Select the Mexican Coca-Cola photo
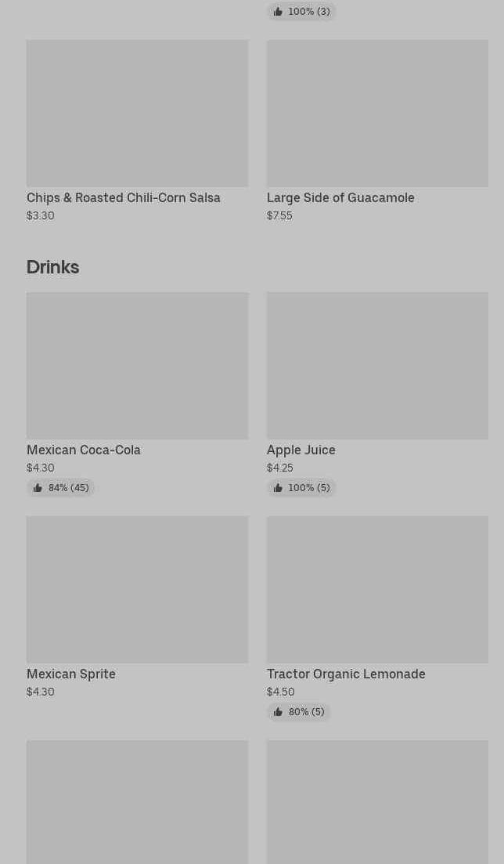The width and height of the screenshot is (504, 864). tap(137, 366)
